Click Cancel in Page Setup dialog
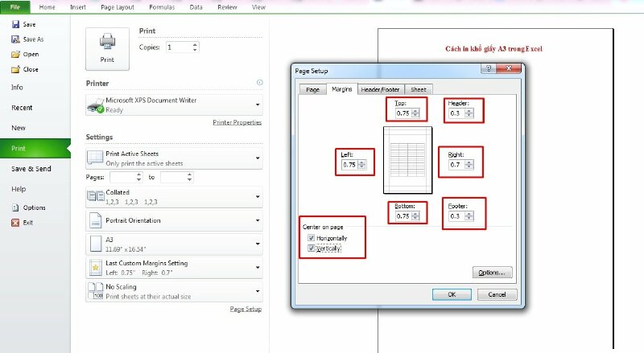The image size is (644, 353). (497, 294)
